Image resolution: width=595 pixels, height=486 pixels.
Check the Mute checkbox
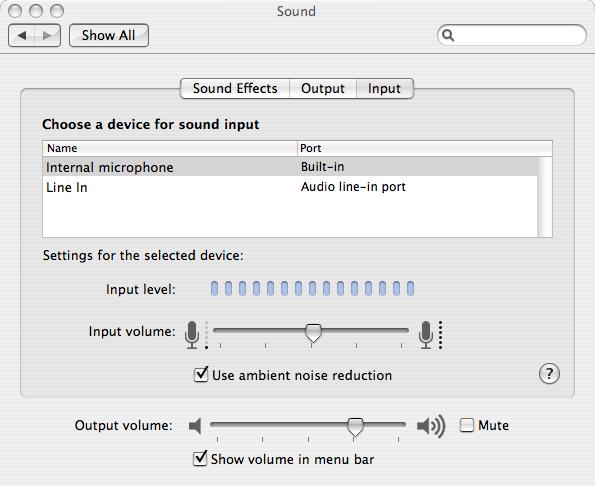click(467, 425)
